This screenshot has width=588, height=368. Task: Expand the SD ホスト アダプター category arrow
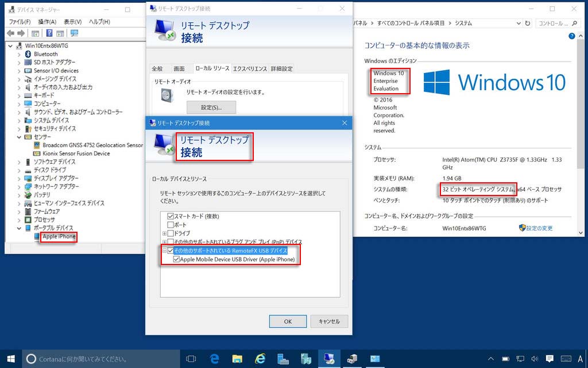(19, 63)
